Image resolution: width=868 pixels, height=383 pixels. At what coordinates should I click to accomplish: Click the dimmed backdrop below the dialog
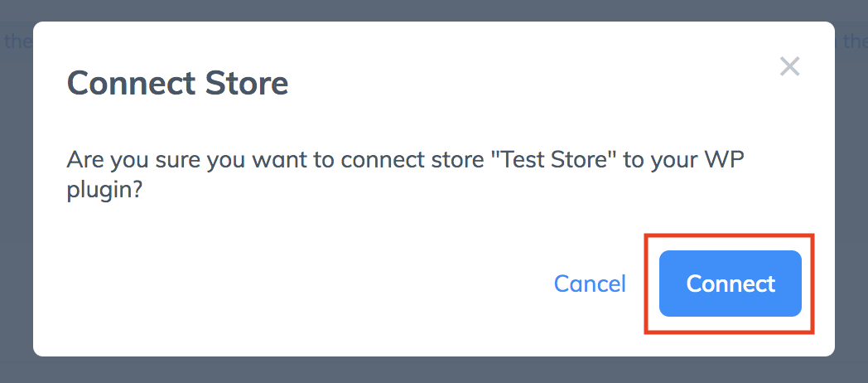(434, 371)
